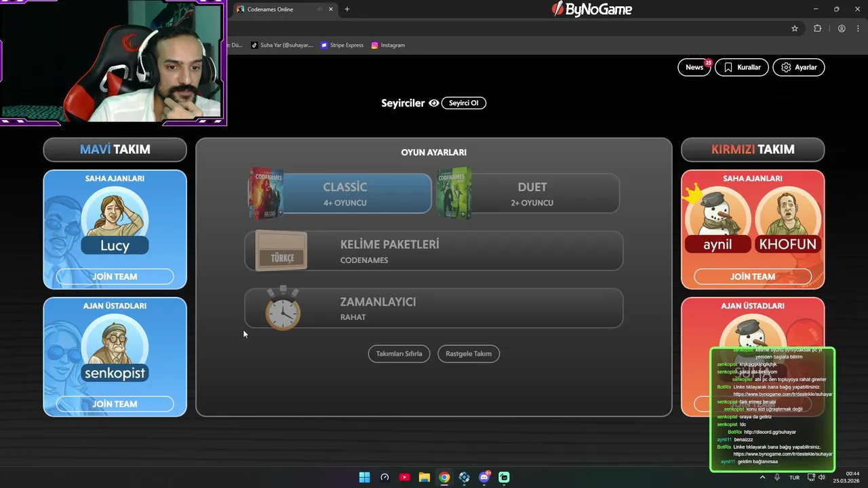Close the Codenames Online tab
Viewport: 868px width, 488px height.
[x=330, y=9]
